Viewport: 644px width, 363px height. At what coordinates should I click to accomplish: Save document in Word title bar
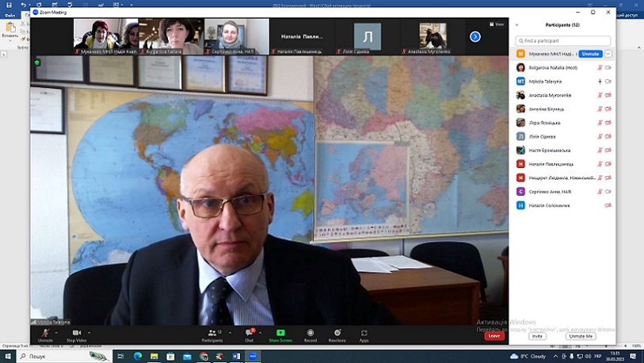(x=9, y=5)
